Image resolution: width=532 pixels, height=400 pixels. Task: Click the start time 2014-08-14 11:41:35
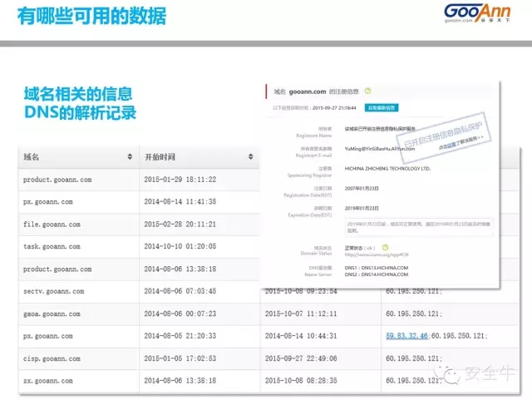click(180, 202)
